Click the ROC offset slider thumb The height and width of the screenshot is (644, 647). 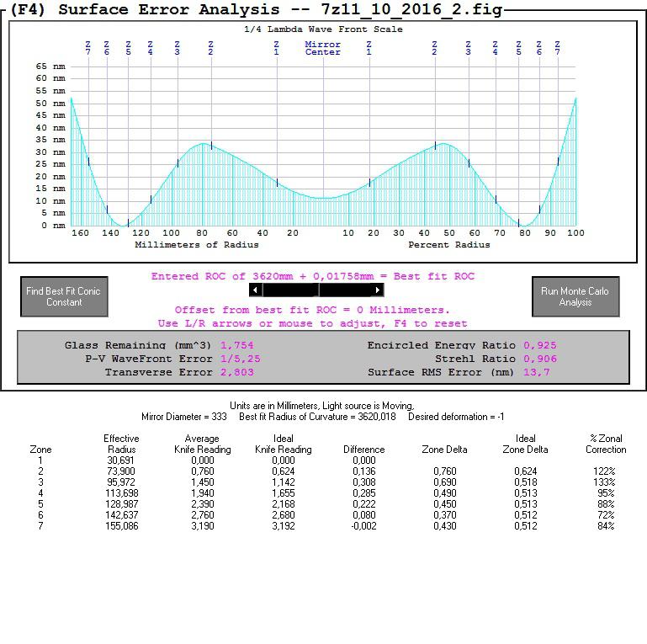click(319, 290)
